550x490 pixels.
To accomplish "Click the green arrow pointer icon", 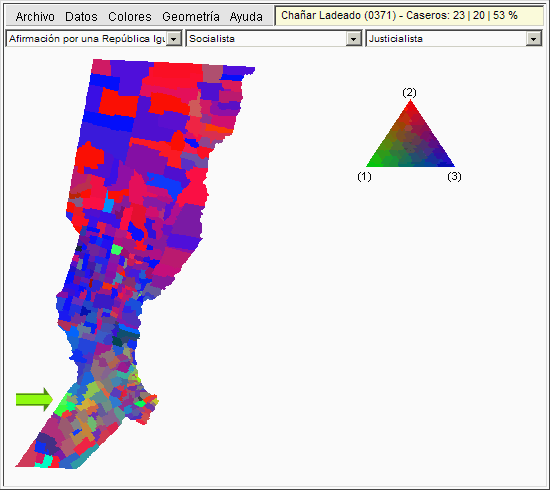I will [34, 400].
